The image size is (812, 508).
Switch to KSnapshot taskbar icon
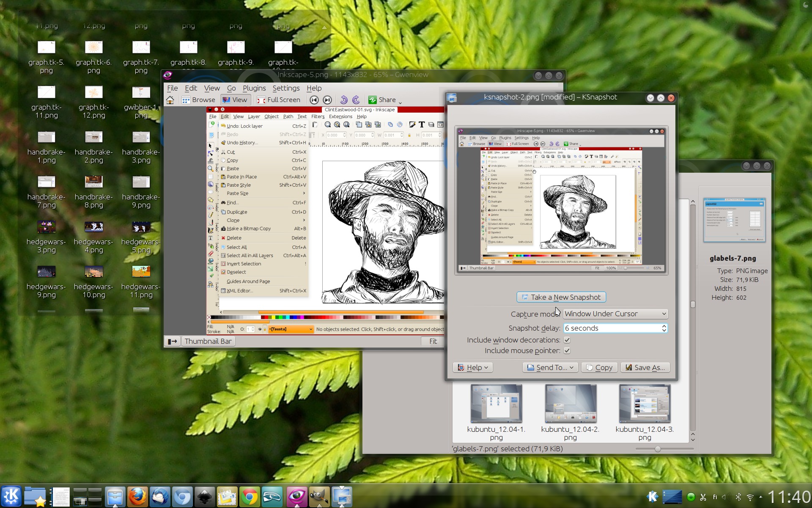[342, 497]
